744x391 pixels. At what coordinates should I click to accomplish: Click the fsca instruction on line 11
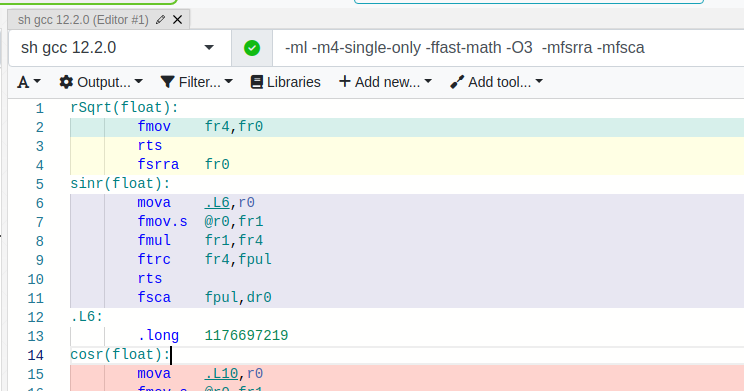pyautogui.click(x=154, y=298)
